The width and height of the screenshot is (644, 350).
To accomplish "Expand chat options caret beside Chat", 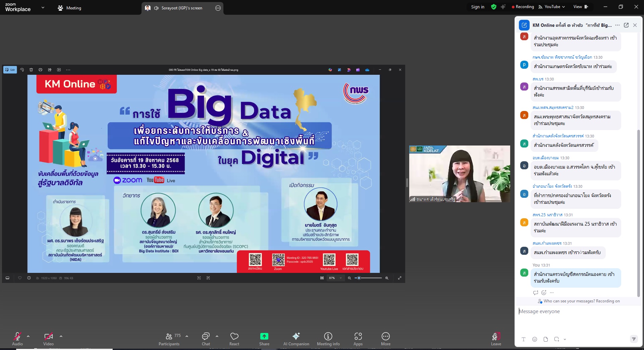I will (217, 336).
